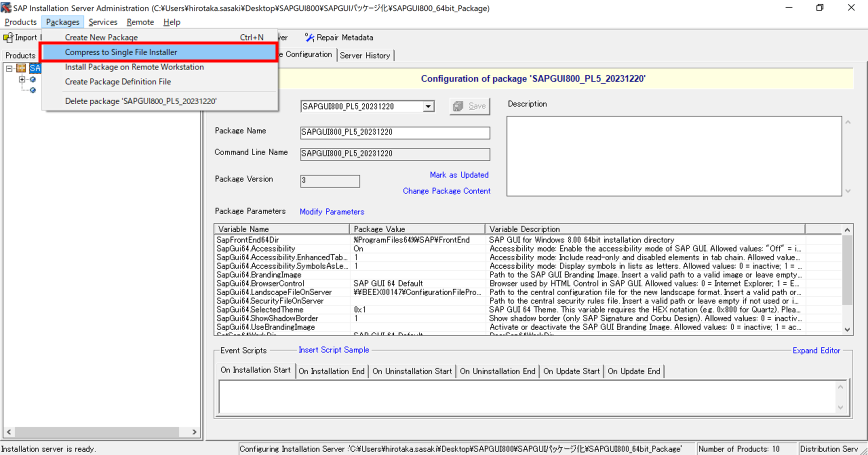Select the On Update End tab
This screenshot has height=455, width=868.
pyautogui.click(x=633, y=371)
